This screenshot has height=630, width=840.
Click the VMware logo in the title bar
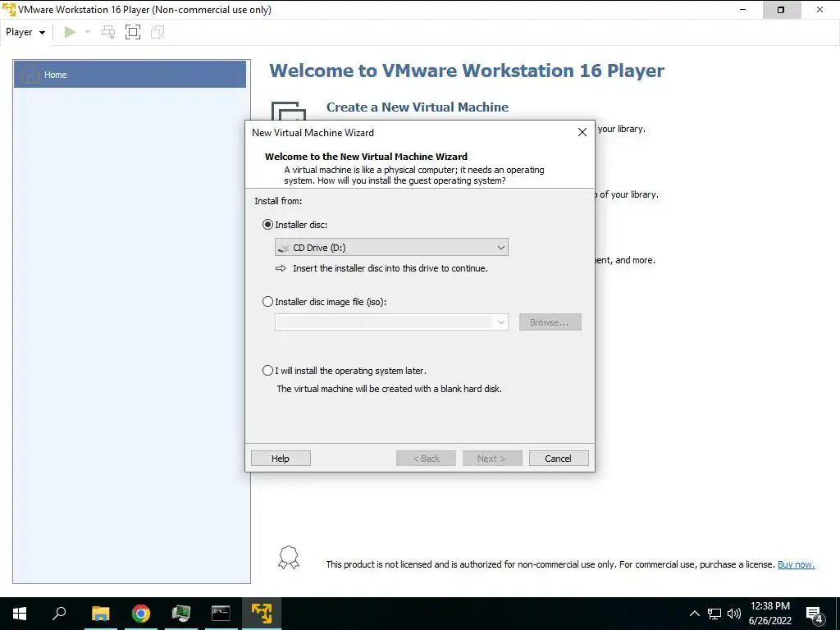9,10
